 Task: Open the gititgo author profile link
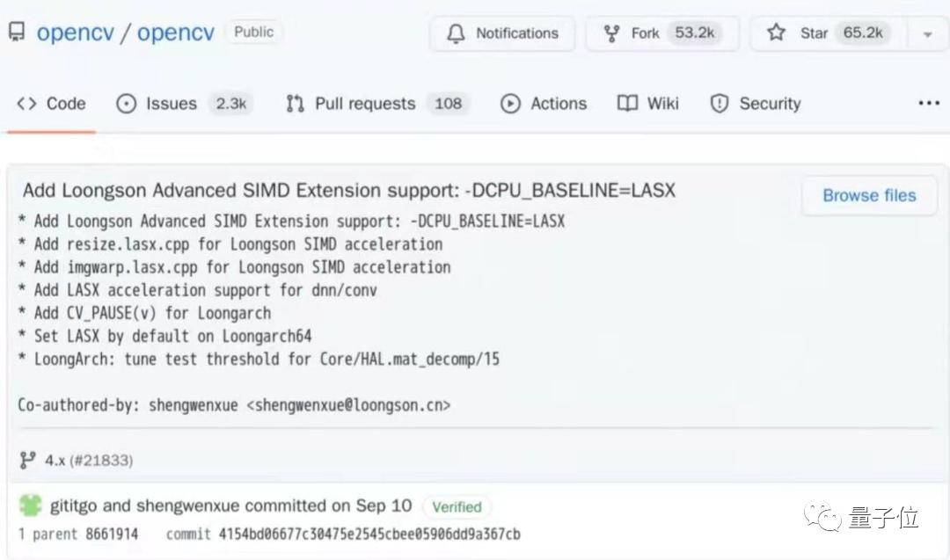[73, 505]
